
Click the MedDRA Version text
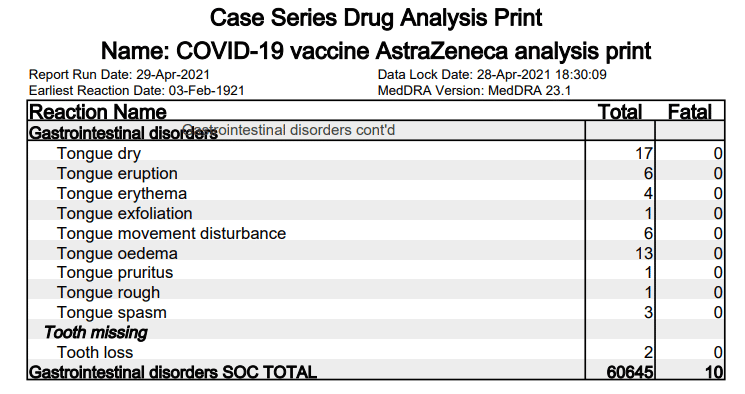coord(474,91)
